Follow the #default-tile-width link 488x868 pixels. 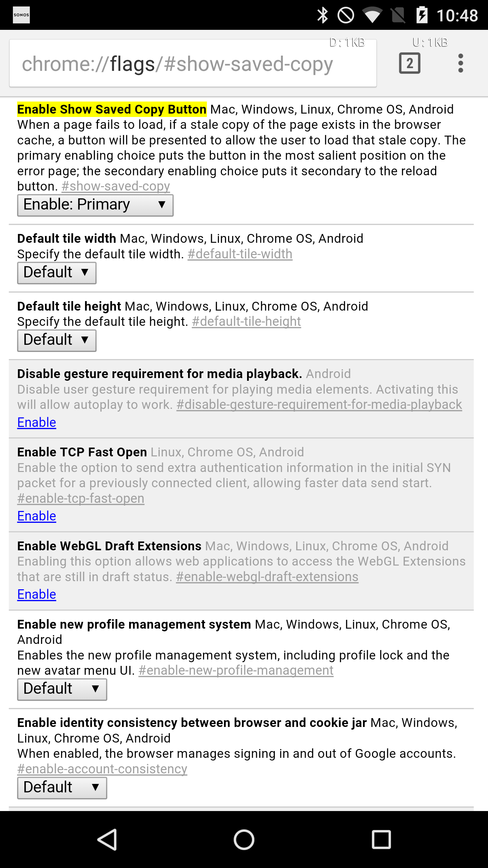click(239, 254)
